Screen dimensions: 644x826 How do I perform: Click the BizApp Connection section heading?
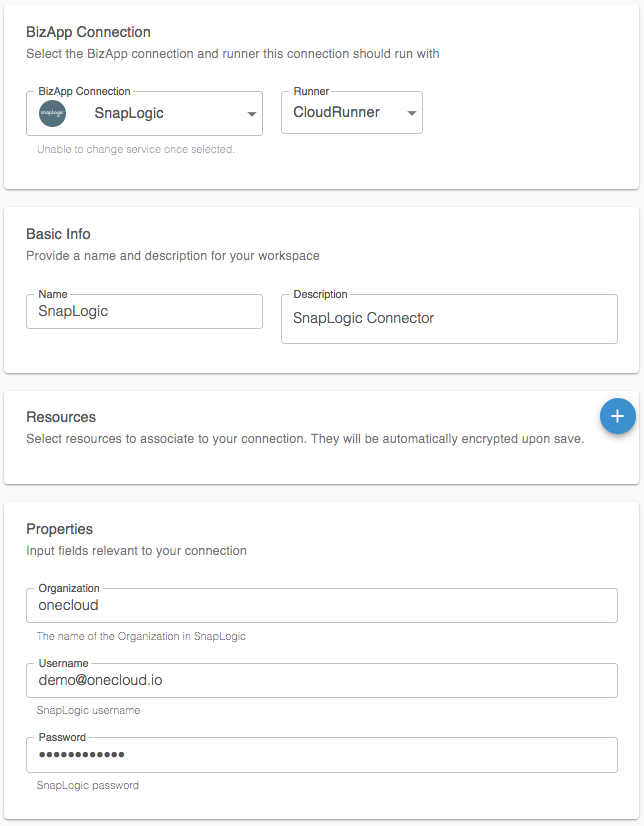click(88, 32)
